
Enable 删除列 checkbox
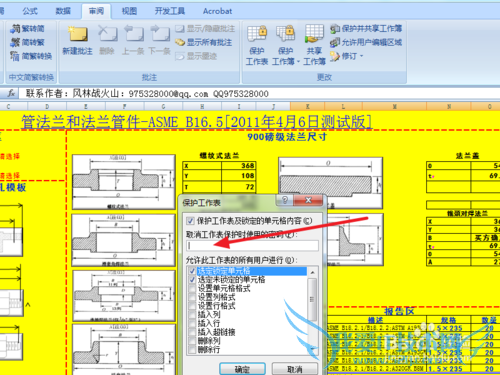(x=192, y=341)
